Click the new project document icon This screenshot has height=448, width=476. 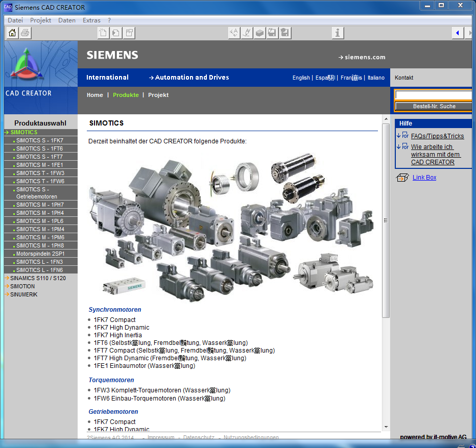coord(103,33)
